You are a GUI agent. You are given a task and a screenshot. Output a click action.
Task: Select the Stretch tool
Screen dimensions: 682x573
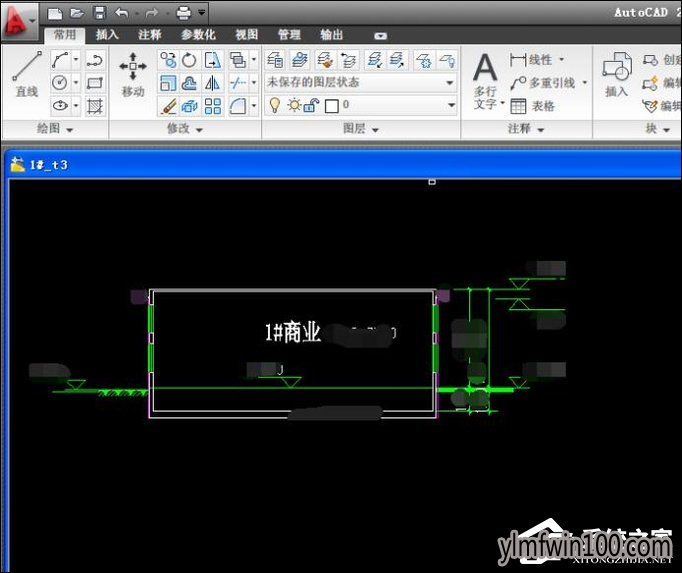213,60
